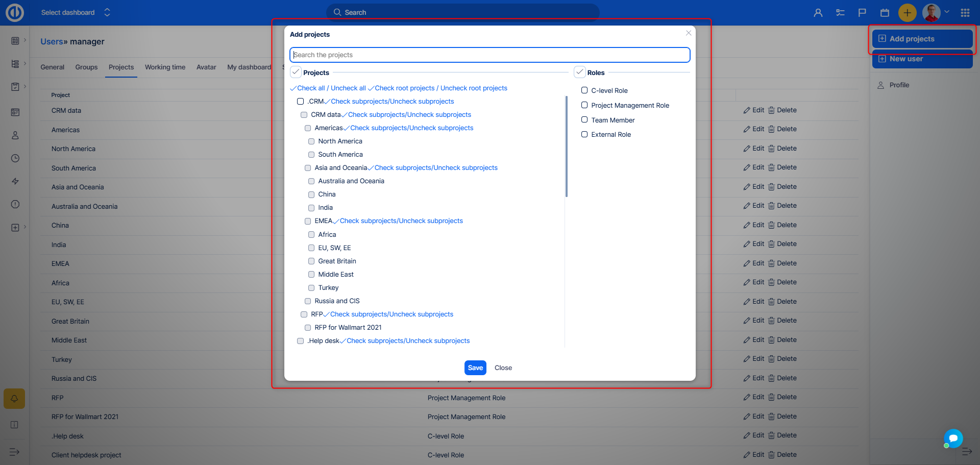Click the clock icon in left sidebar
The height and width of the screenshot is (465, 980).
15,158
